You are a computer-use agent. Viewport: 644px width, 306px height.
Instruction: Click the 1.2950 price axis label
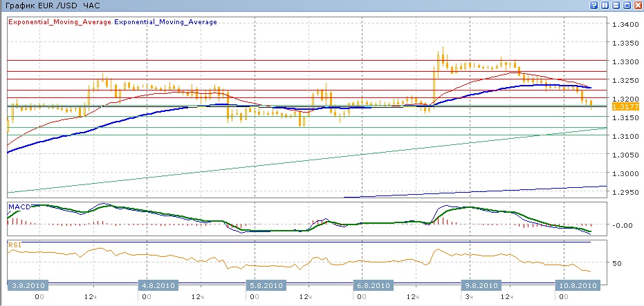(625, 192)
